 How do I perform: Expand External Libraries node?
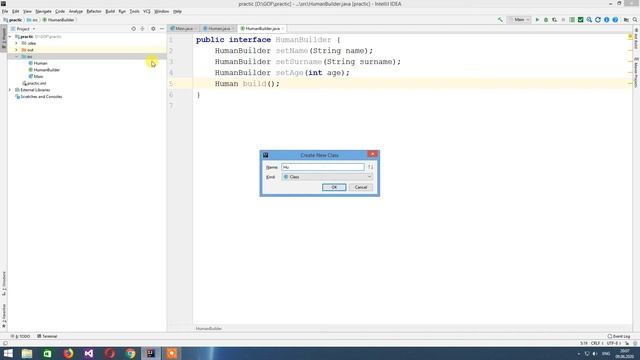coord(10,90)
